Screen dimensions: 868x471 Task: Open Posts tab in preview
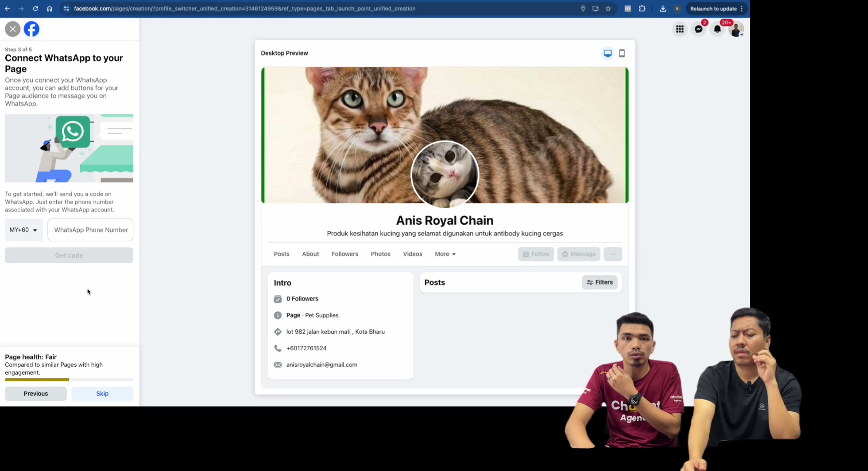tap(281, 254)
